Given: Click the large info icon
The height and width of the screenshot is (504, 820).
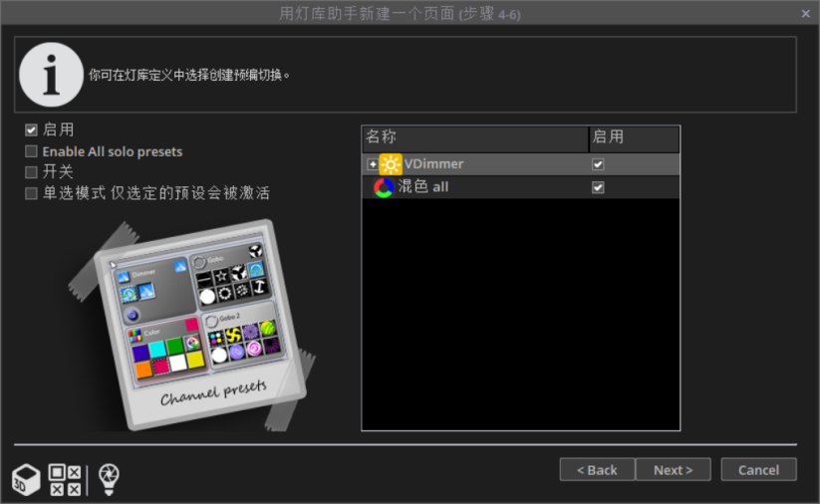Looking at the screenshot, I should click(51, 75).
